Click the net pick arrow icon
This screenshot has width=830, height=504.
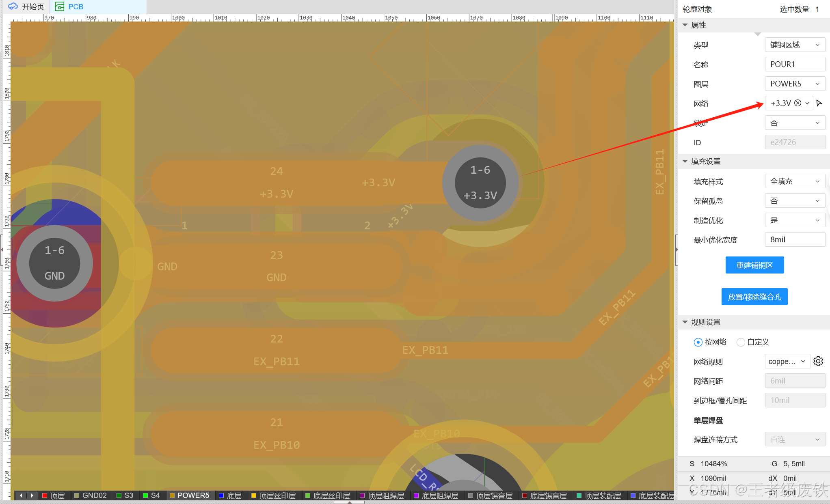click(819, 103)
